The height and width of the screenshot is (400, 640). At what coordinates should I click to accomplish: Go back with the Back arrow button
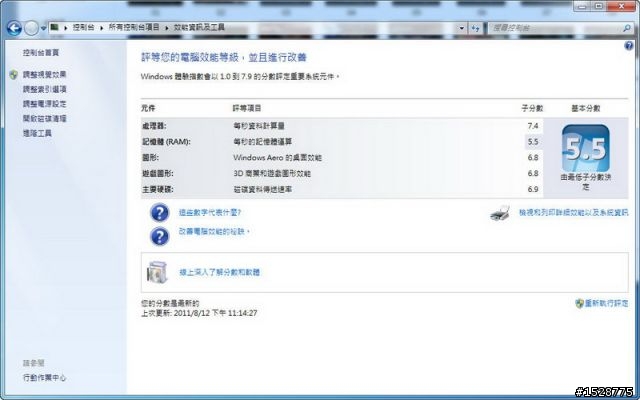(13, 28)
